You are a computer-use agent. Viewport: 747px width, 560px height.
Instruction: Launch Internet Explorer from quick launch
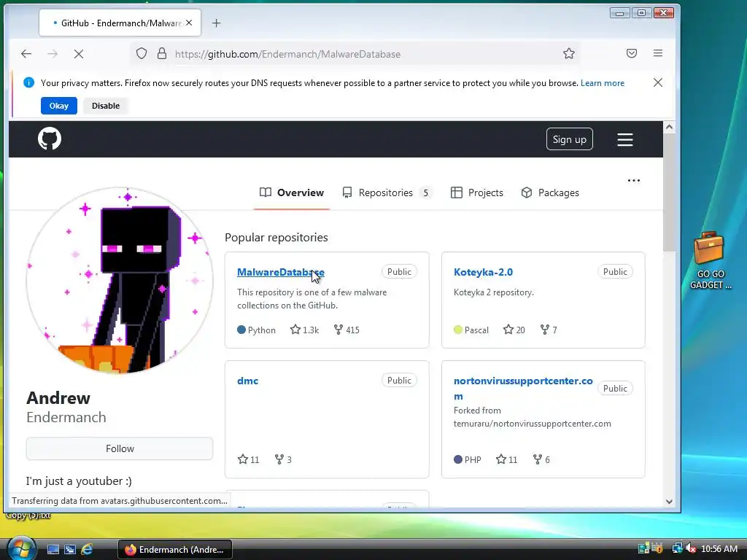pyautogui.click(x=87, y=549)
